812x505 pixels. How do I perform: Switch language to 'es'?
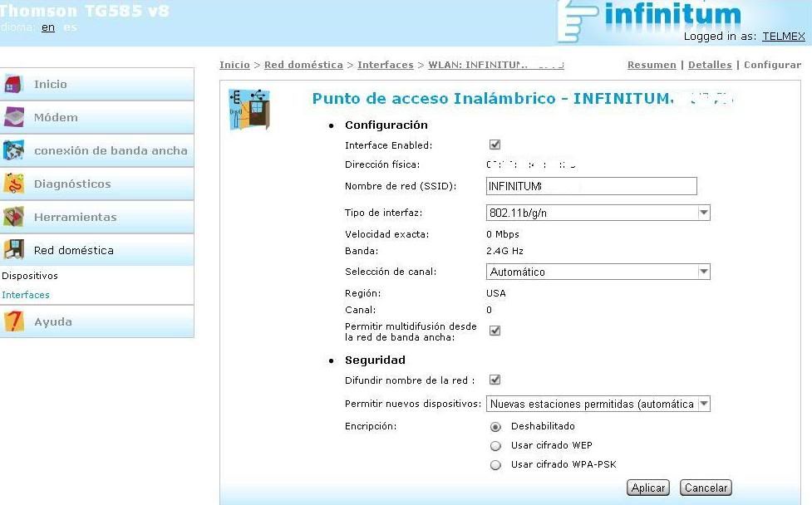(x=70, y=27)
